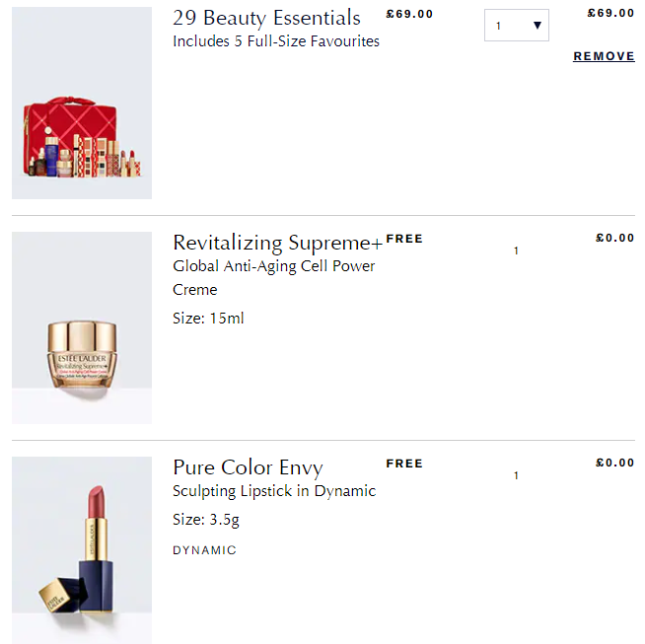Click the £69.00 total price at right

(x=610, y=13)
